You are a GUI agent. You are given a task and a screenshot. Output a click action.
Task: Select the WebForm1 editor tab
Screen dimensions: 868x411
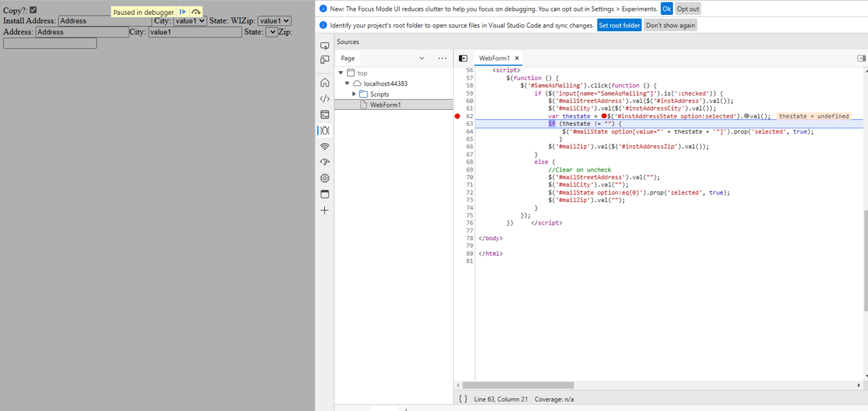494,58
